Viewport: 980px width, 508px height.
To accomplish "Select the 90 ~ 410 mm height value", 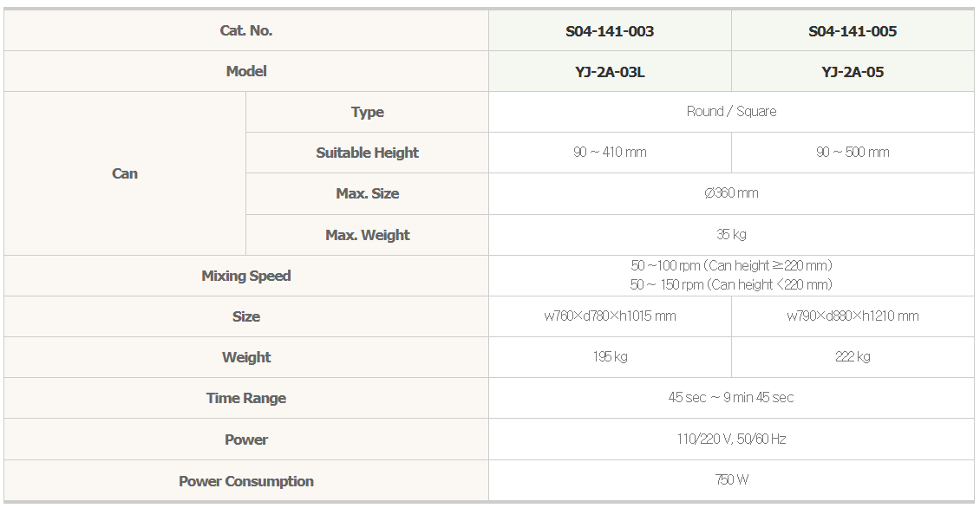I will click(610, 152).
